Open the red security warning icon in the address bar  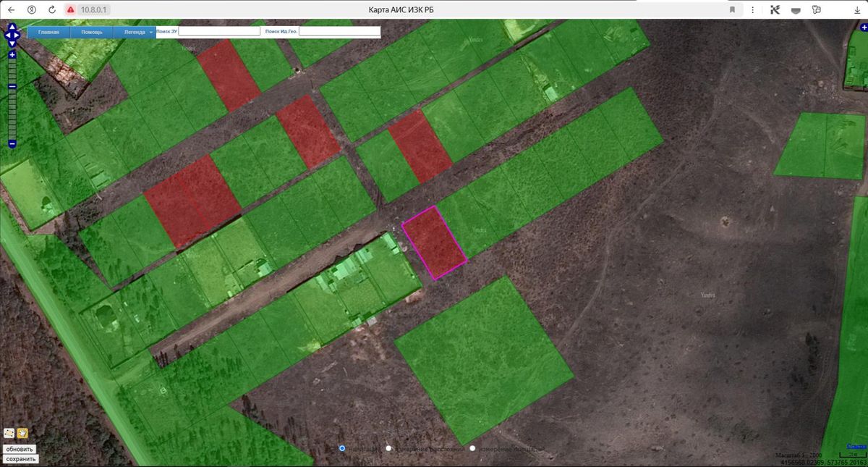coord(71,9)
